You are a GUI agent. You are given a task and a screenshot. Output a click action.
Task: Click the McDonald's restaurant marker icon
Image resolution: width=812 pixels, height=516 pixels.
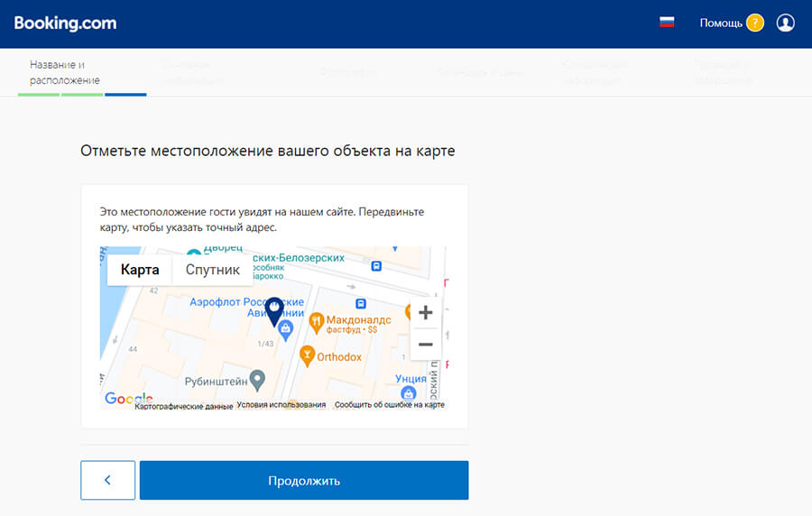(x=316, y=320)
